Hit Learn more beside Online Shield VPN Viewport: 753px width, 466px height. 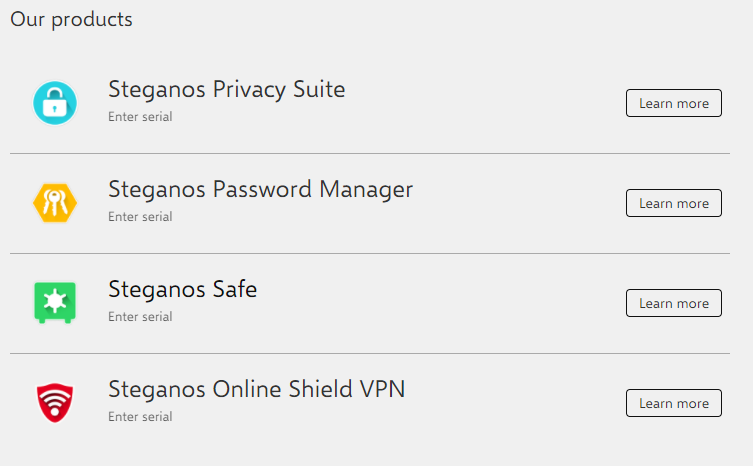(673, 403)
